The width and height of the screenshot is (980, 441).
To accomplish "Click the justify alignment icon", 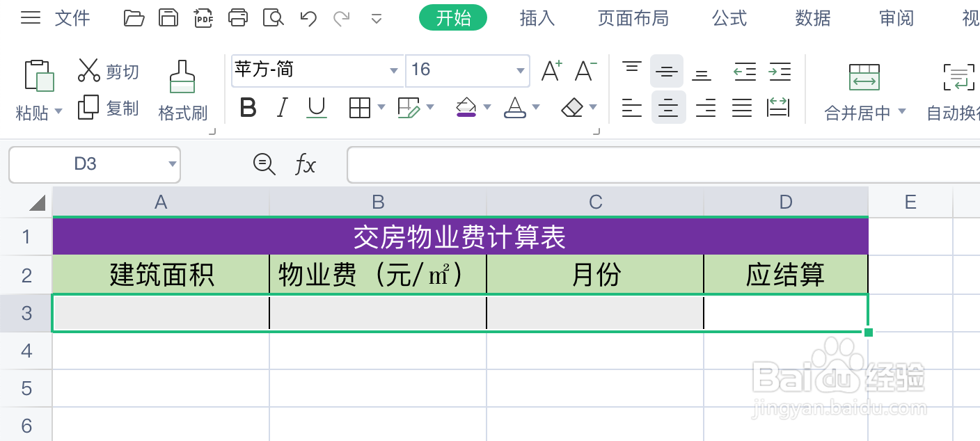I will [x=742, y=107].
